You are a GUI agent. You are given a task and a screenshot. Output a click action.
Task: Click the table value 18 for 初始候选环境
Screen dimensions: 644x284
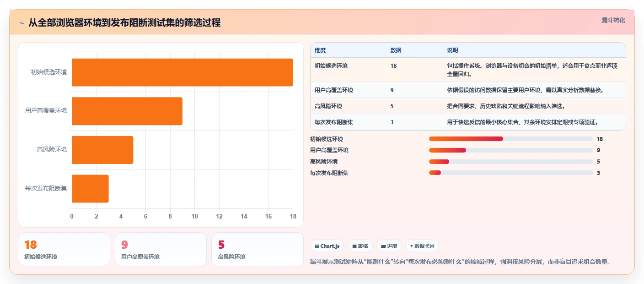393,66
